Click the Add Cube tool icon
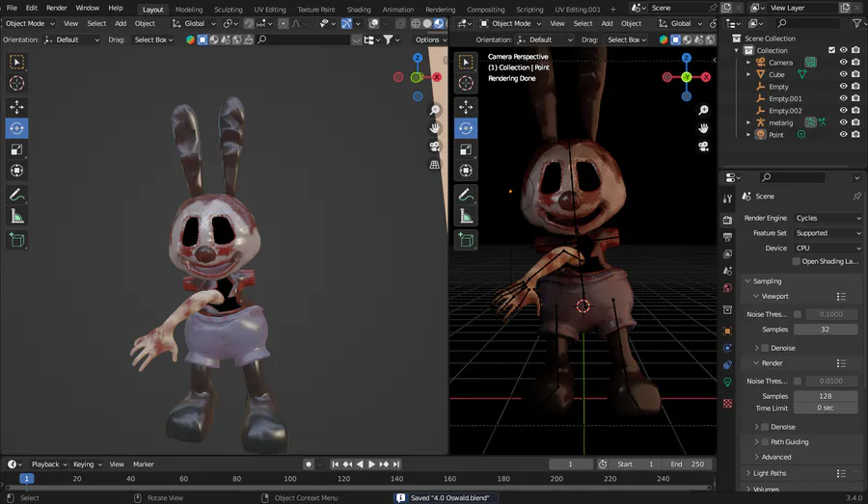 click(16, 240)
